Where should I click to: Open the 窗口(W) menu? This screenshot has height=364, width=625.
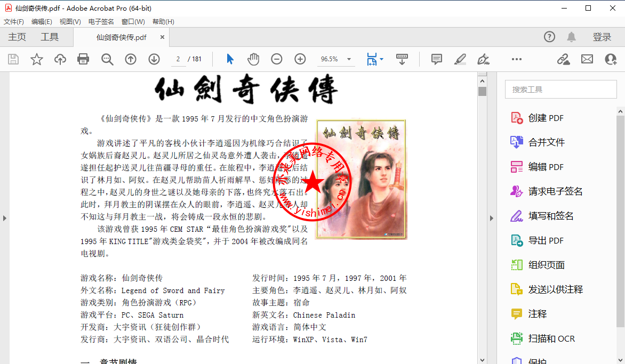(133, 21)
